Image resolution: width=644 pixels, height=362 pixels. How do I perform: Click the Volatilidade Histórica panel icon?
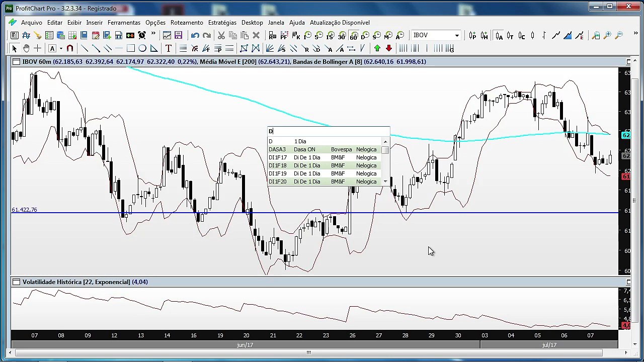(x=16, y=282)
